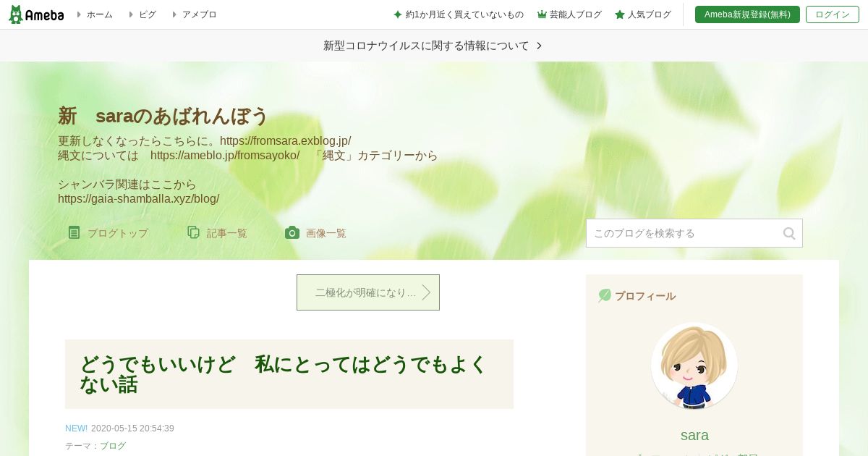
Task: Click the sara profile avatar
Action: pyautogui.click(x=694, y=366)
